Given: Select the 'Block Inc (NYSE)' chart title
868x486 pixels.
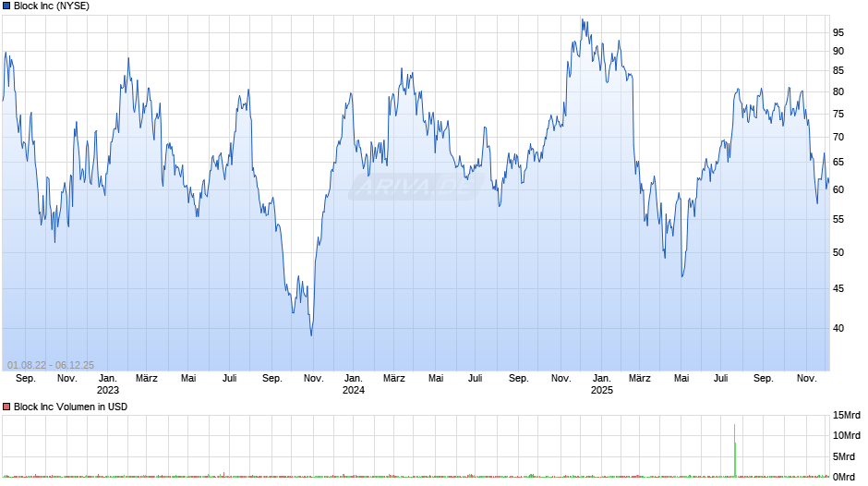Looking at the screenshot, I should click(x=52, y=6).
